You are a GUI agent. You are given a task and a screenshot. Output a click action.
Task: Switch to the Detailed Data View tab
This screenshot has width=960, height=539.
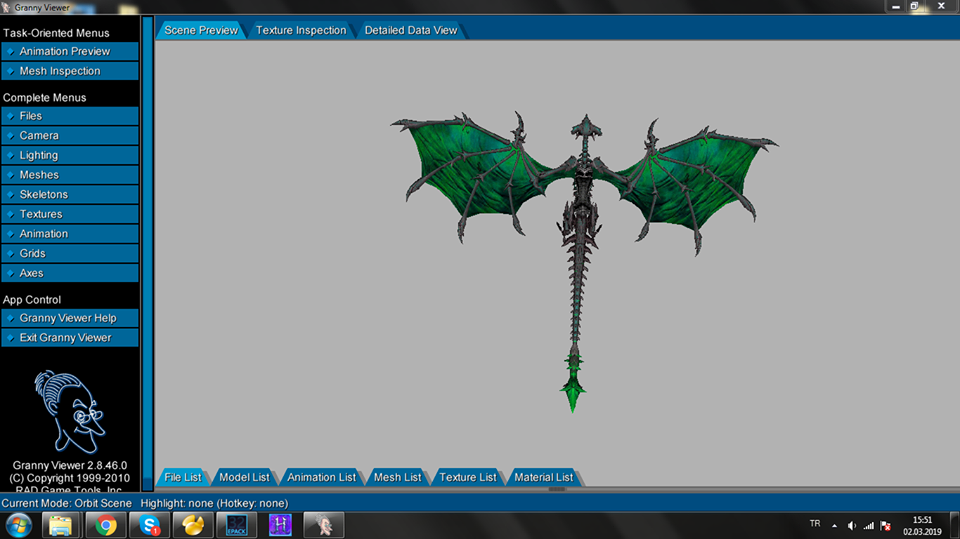(411, 30)
